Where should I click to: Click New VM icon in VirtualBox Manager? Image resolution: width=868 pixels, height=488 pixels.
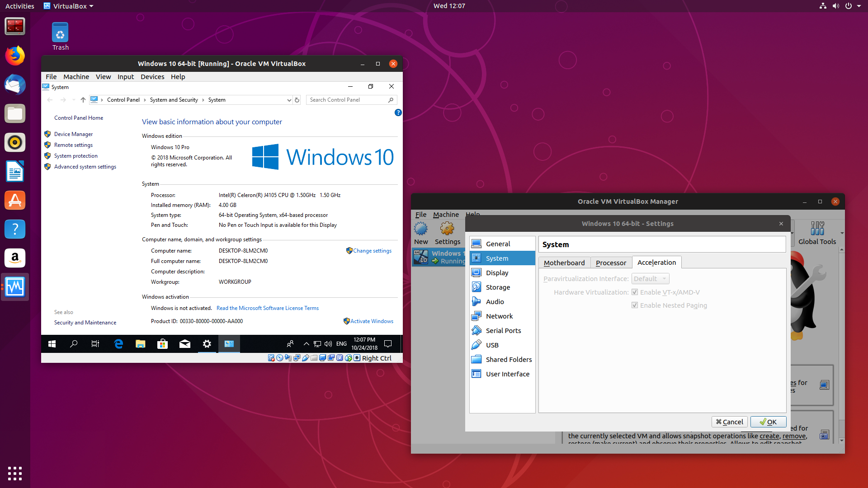point(421,233)
